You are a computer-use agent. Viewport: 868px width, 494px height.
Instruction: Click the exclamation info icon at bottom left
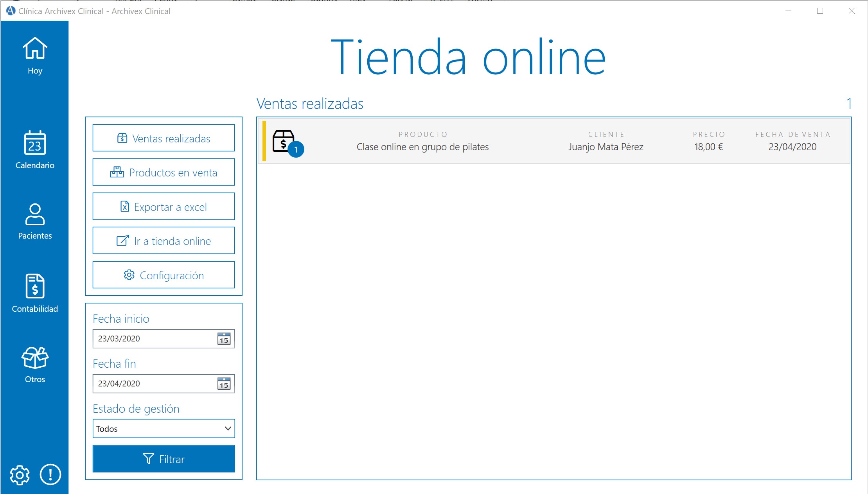[50, 475]
